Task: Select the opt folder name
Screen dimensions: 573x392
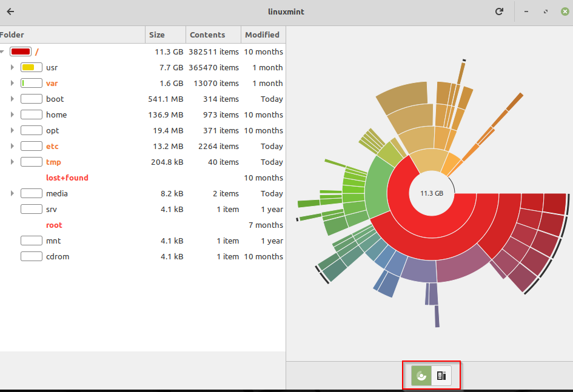Action: coord(52,131)
